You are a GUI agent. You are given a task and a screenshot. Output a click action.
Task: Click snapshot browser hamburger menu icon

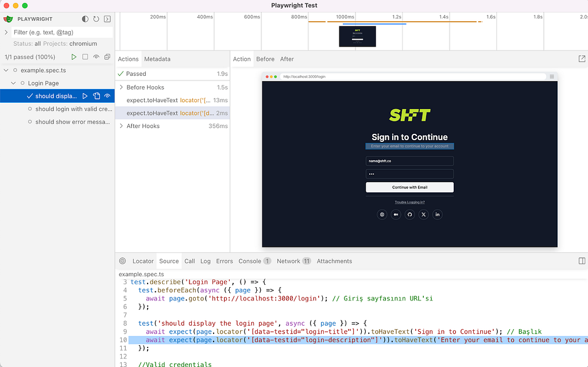[x=552, y=76]
